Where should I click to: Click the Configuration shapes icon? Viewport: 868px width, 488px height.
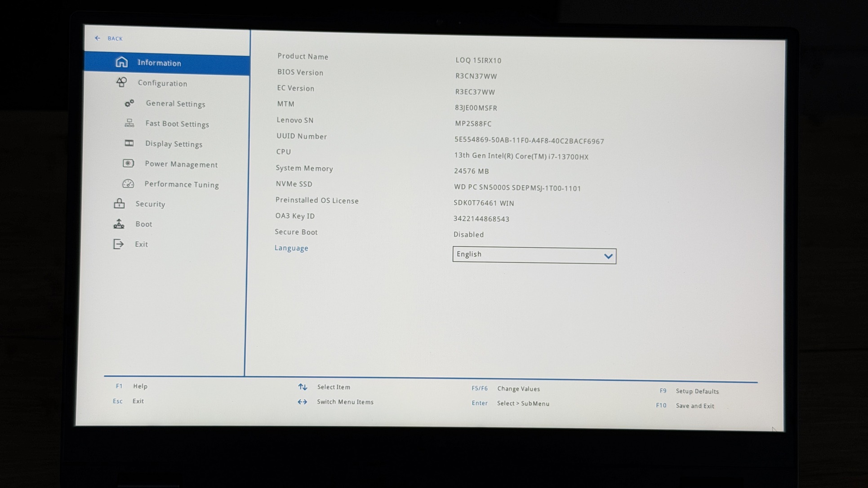121,82
